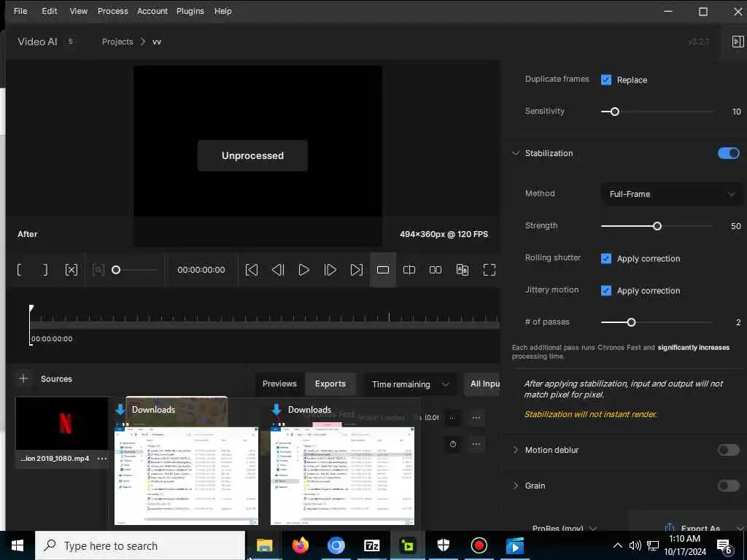Show hidden system tray icons
747x560 pixels.
[x=617, y=545]
